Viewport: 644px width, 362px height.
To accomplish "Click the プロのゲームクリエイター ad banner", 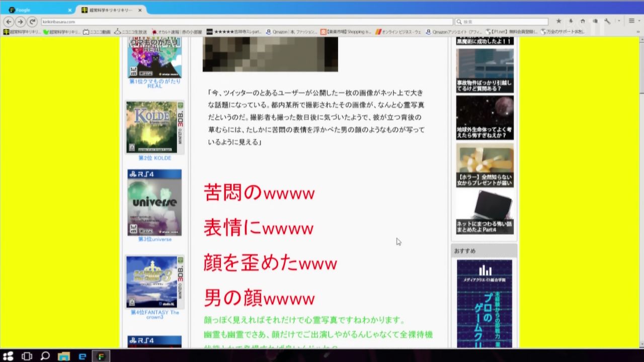I will (x=485, y=303).
